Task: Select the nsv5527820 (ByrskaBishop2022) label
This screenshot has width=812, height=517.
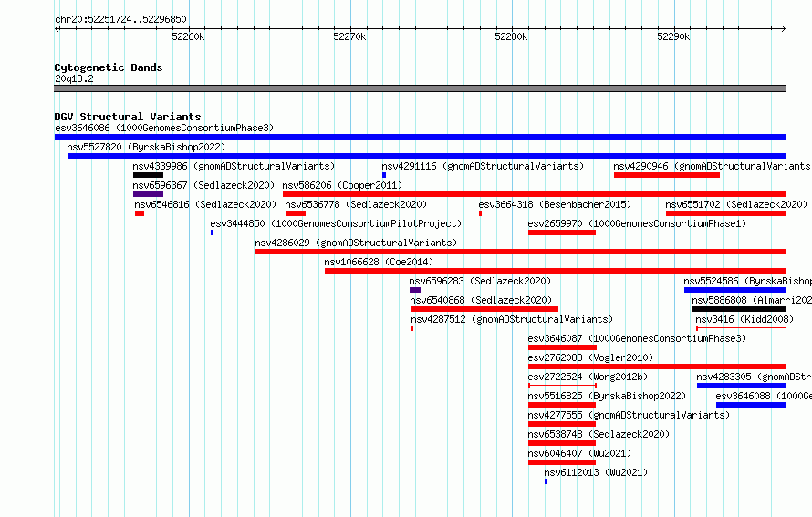Action: (146, 147)
